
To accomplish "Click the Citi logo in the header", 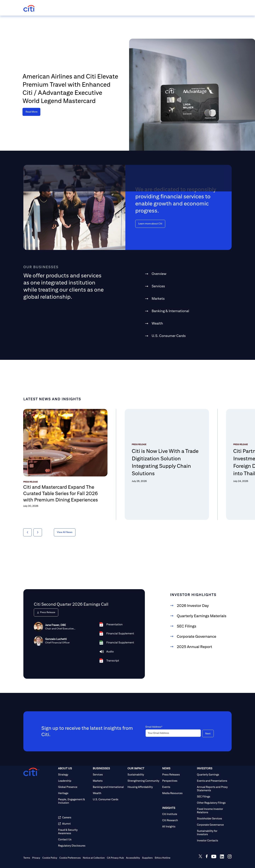I will [29, 9].
